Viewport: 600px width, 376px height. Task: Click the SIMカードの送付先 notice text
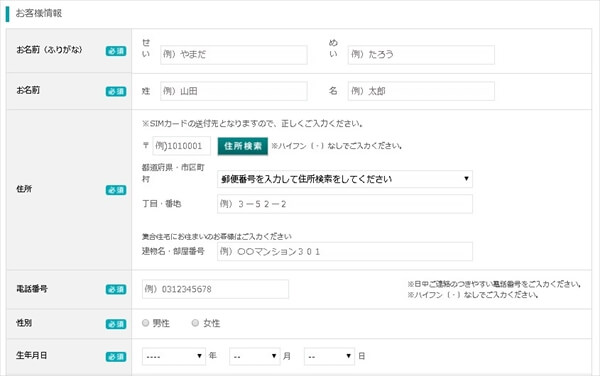click(253, 124)
